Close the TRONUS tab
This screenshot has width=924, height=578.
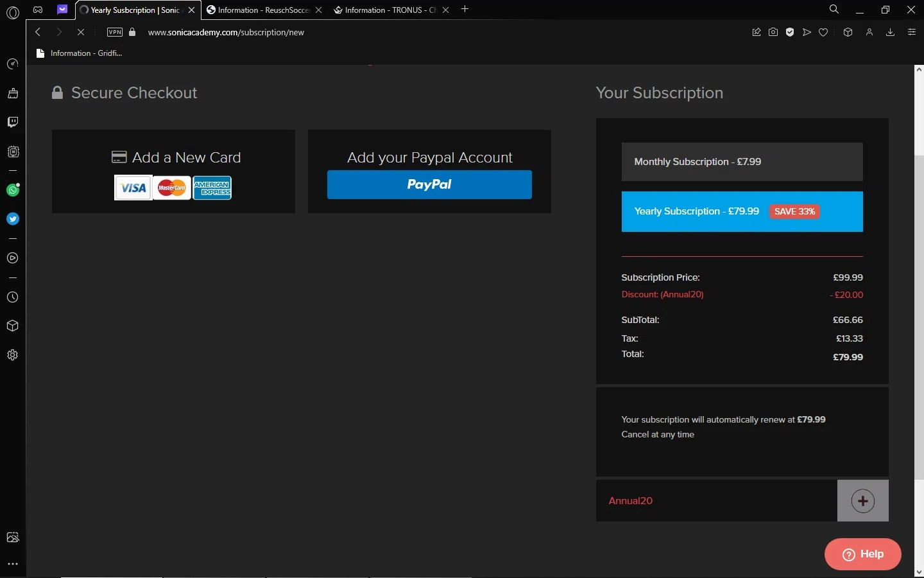[446, 10]
